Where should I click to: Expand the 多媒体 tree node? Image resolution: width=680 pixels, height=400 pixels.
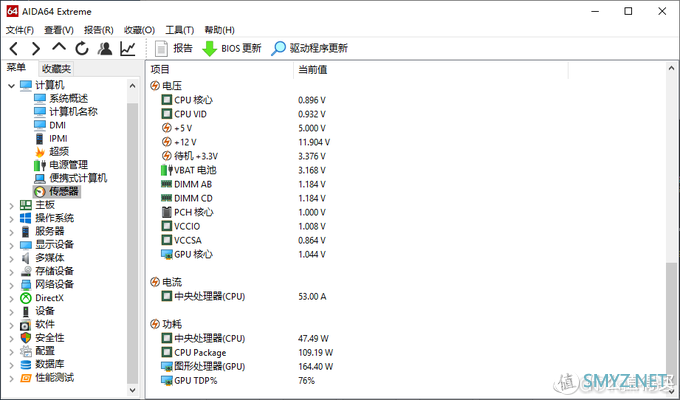pos(11,259)
